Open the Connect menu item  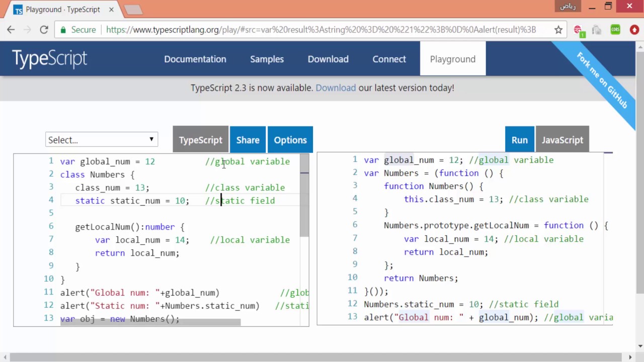click(389, 59)
